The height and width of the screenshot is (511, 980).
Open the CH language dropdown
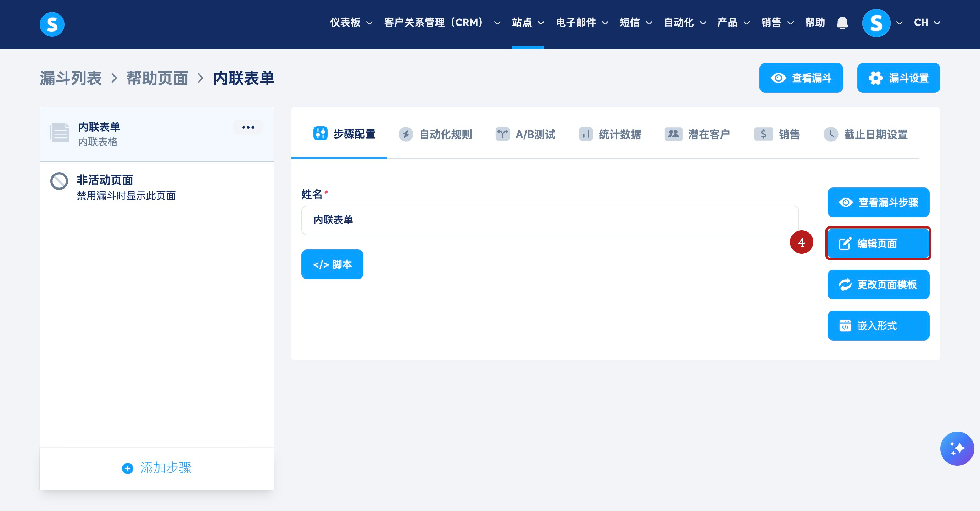pyautogui.click(x=927, y=23)
